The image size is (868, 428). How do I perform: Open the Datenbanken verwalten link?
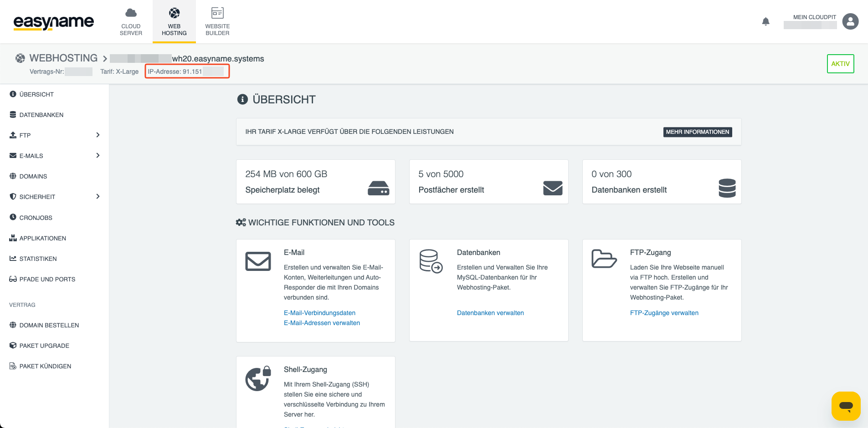(490, 313)
